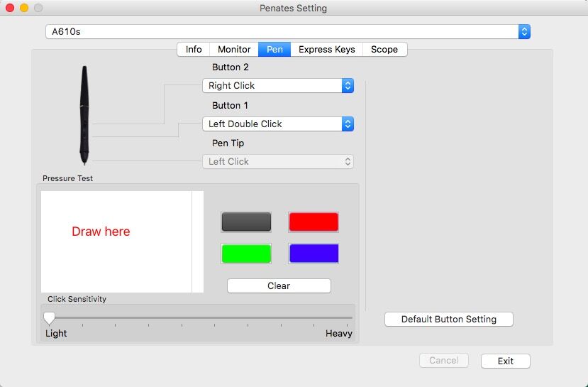The width and height of the screenshot is (588, 387).
Task: Open the A610s device dropdown
Action: pos(288,31)
